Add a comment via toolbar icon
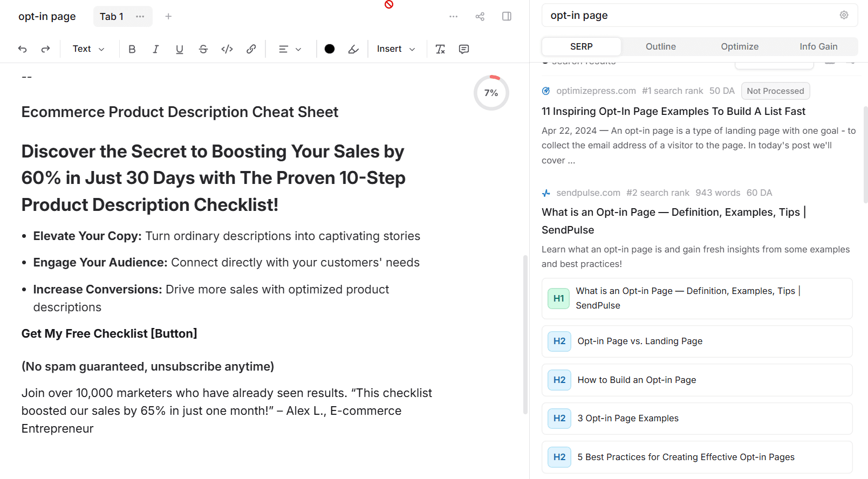 tap(464, 49)
